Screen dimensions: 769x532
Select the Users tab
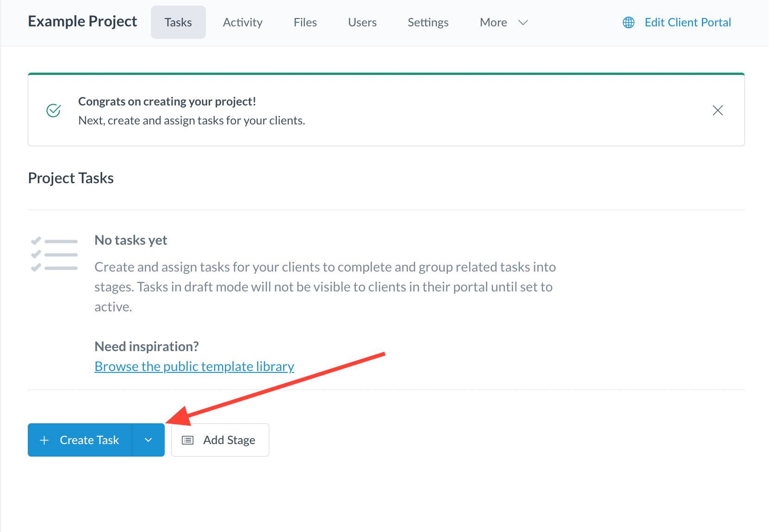coord(362,22)
